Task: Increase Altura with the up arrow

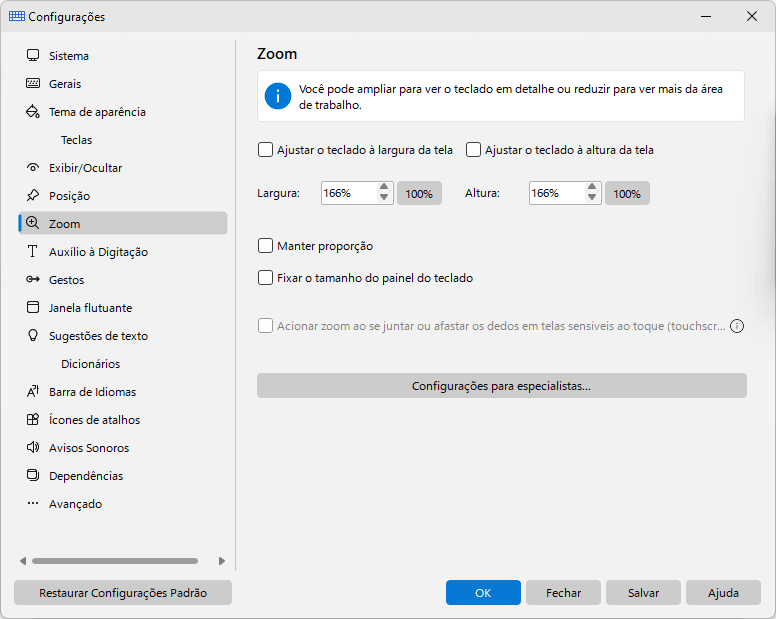Action: [592, 187]
